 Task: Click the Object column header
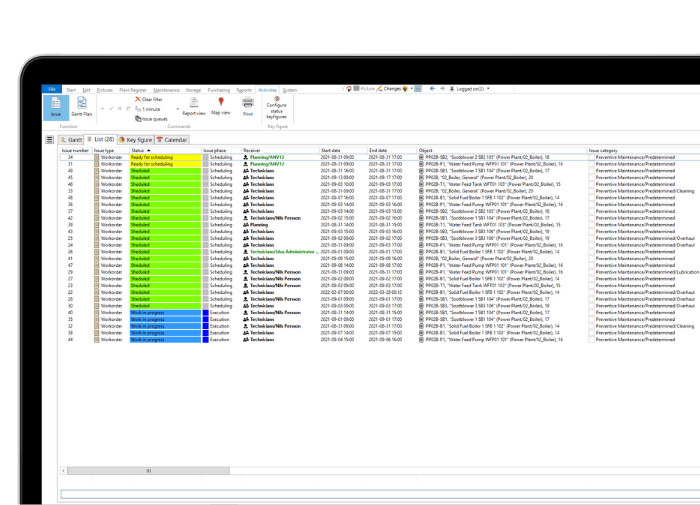tap(502, 150)
